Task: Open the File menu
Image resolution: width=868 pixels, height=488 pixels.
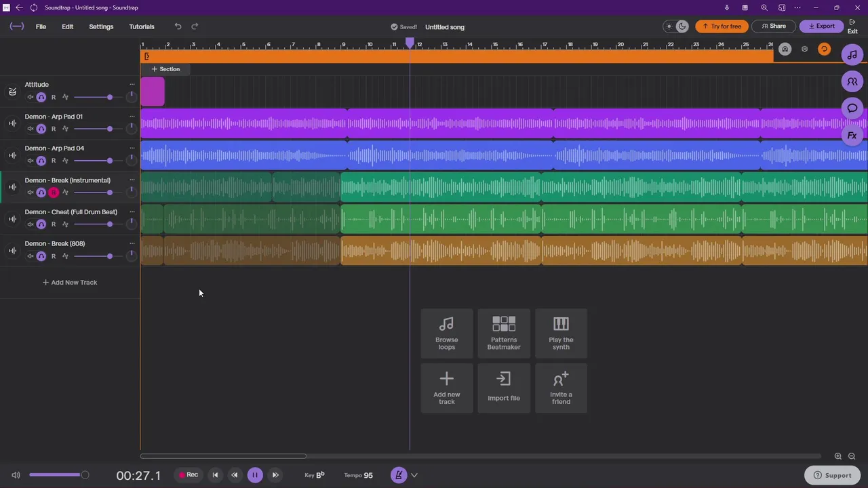Action: coord(41,26)
